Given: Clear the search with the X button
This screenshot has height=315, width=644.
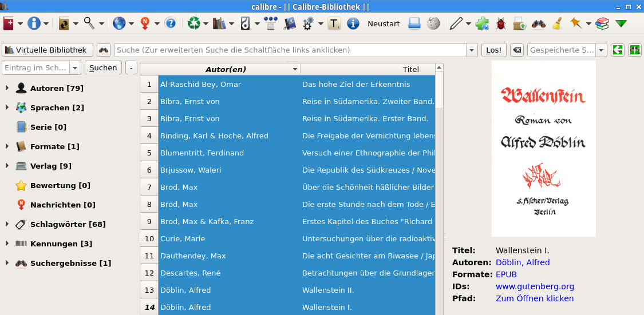Looking at the screenshot, I should 517,50.
